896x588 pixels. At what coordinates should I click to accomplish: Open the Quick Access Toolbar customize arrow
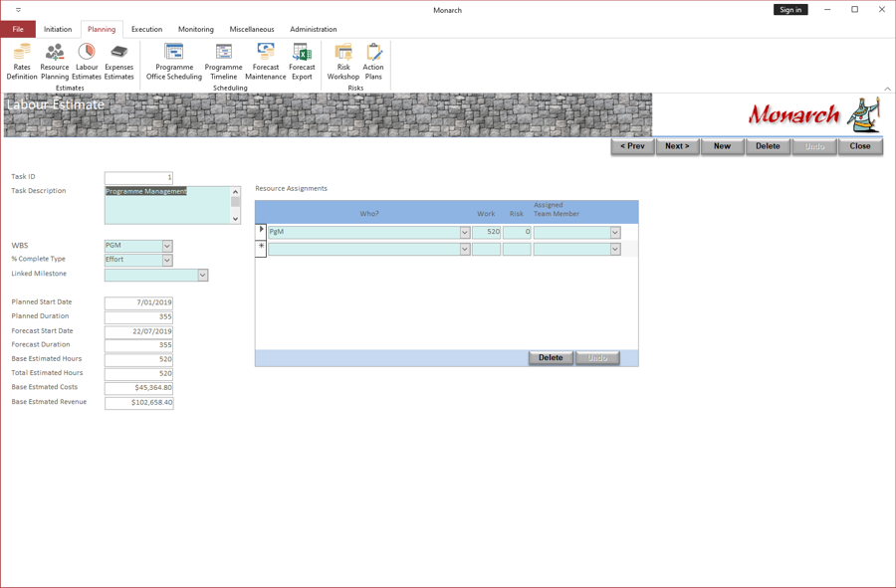pos(18,10)
